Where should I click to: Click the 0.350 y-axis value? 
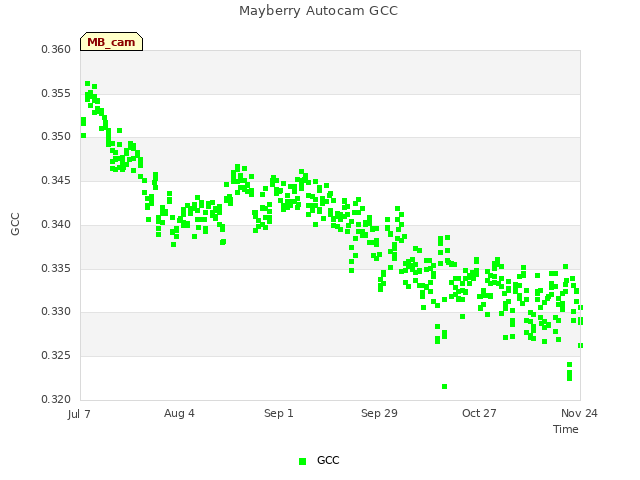click(x=56, y=137)
